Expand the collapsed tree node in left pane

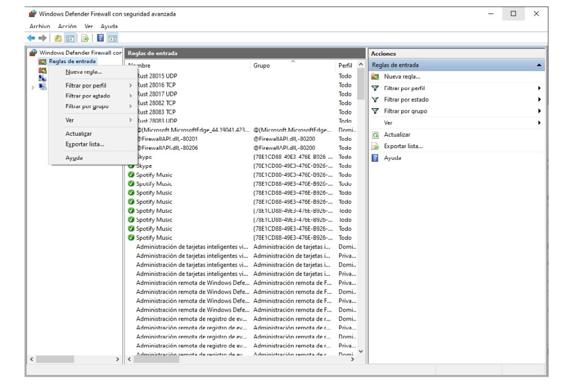33,87
